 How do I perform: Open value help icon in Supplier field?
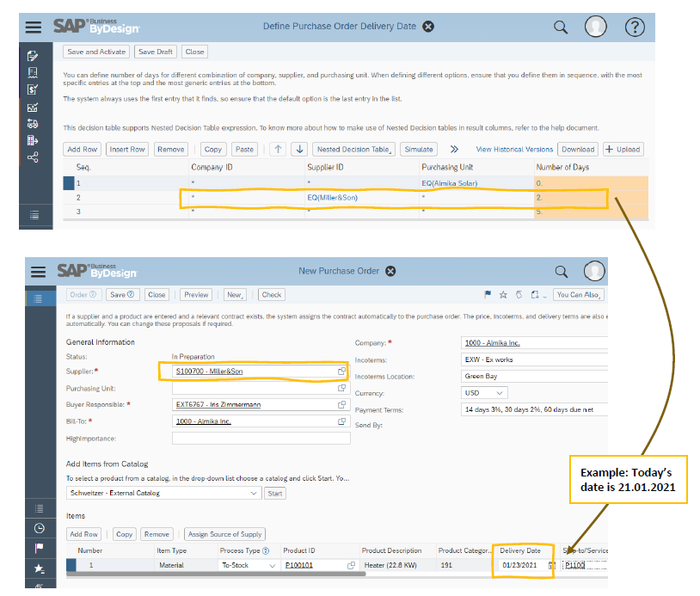coord(341,371)
